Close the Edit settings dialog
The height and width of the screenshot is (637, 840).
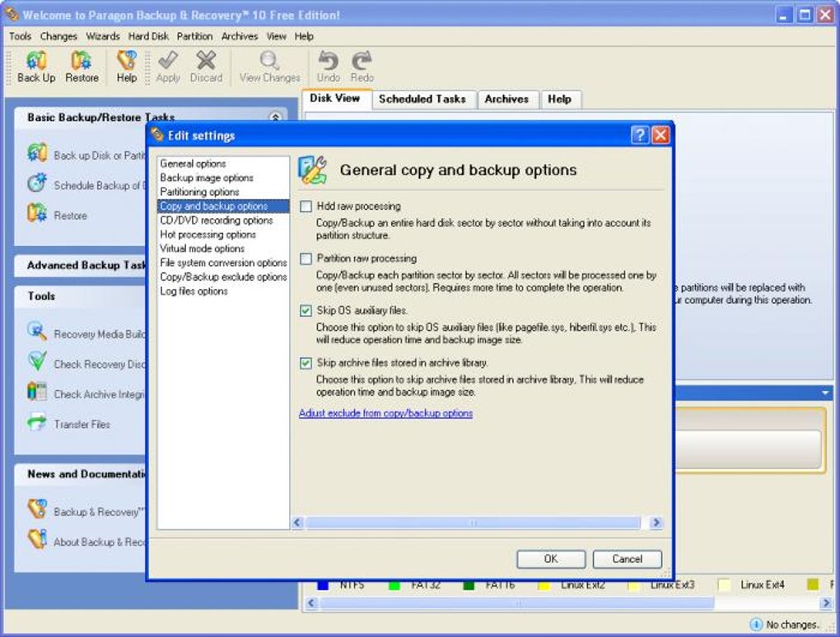click(x=660, y=135)
